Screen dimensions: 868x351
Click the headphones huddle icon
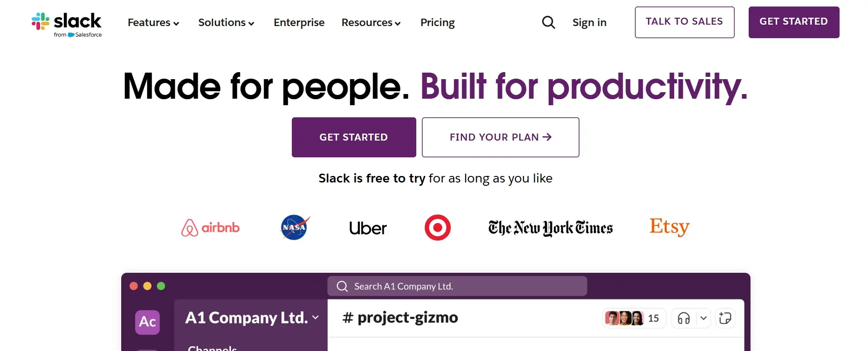pos(683,318)
